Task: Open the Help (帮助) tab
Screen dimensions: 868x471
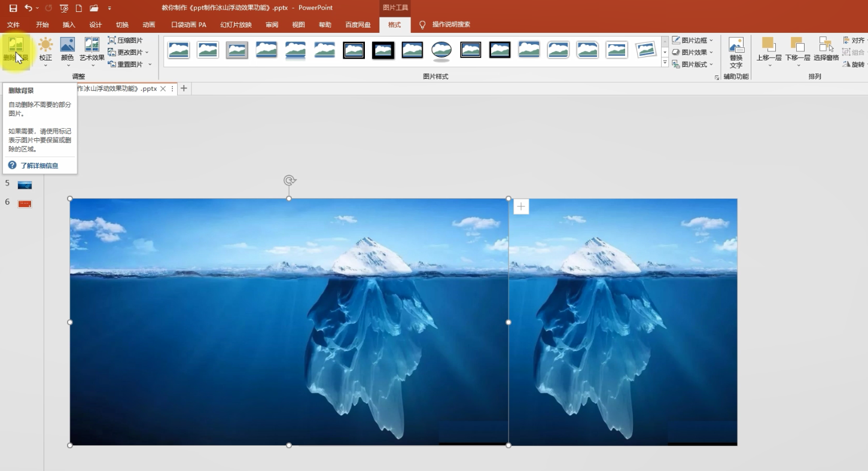Action: (x=325, y=25)
